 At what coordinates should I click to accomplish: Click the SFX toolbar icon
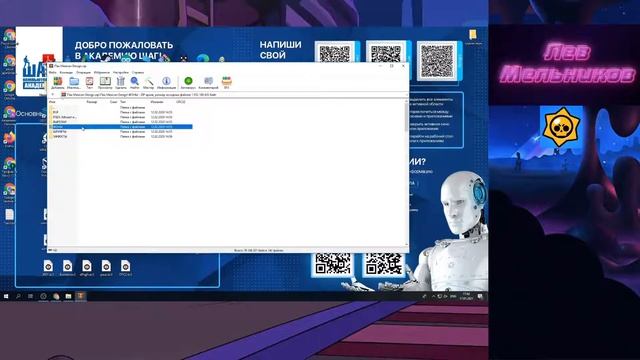coord(227,82)
